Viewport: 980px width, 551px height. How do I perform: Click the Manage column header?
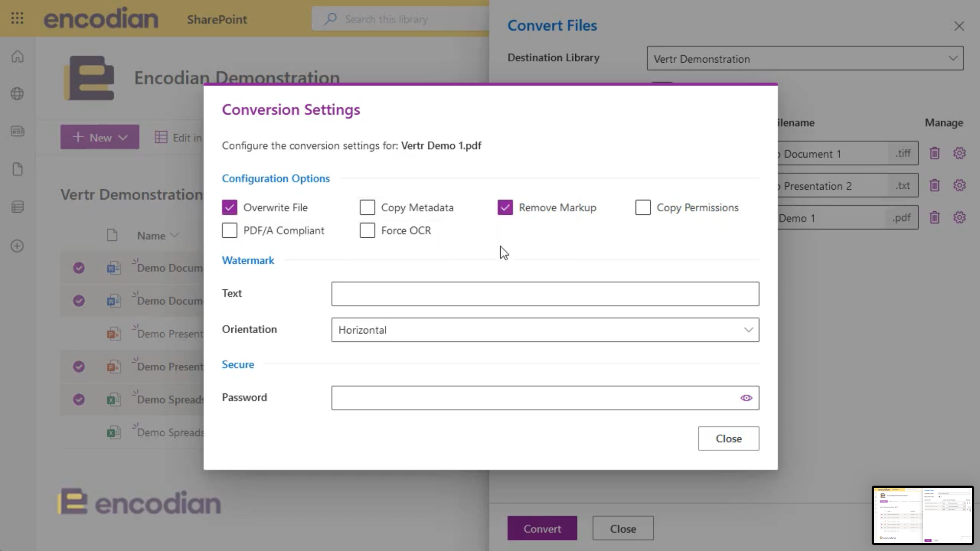[x=944, y=122]
